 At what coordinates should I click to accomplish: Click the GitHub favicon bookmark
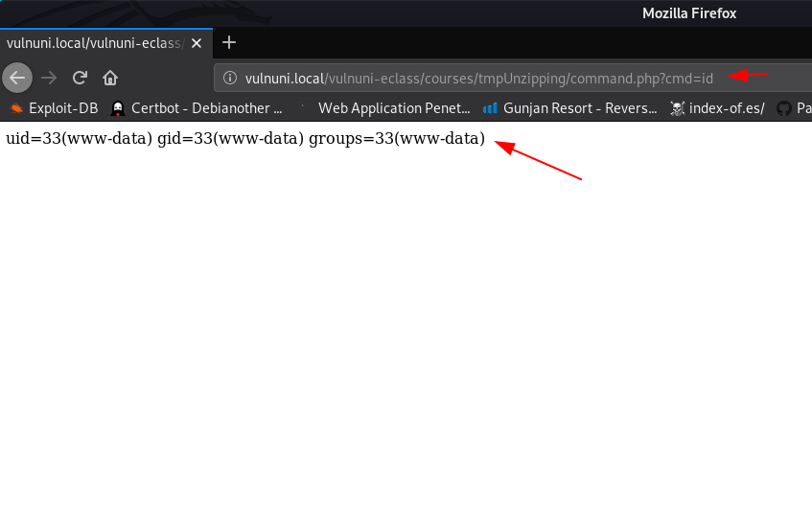(784, 108)
